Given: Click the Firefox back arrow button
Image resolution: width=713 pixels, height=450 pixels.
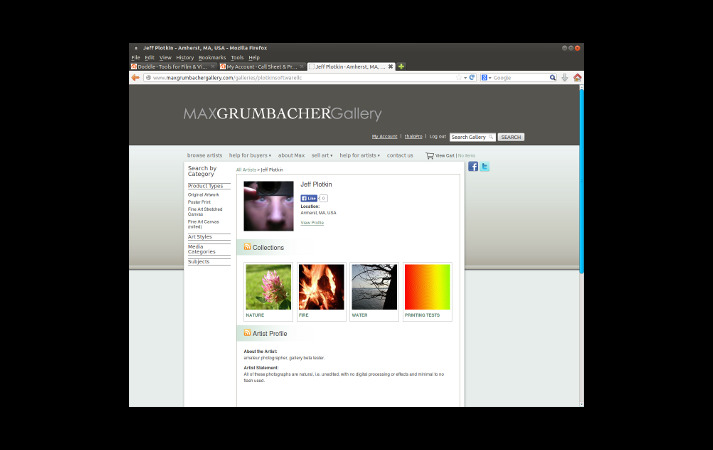Looking at the screenshot, I should [136, 77].
